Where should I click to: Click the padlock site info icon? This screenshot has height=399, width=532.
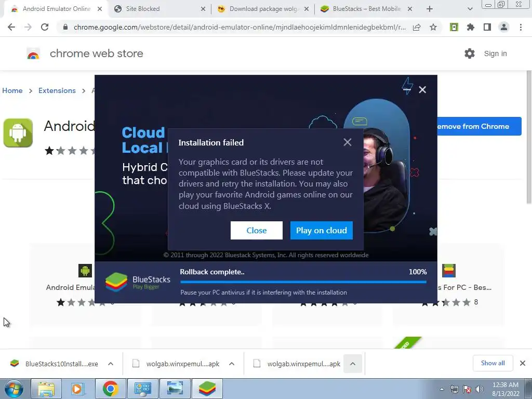point(65,27)
